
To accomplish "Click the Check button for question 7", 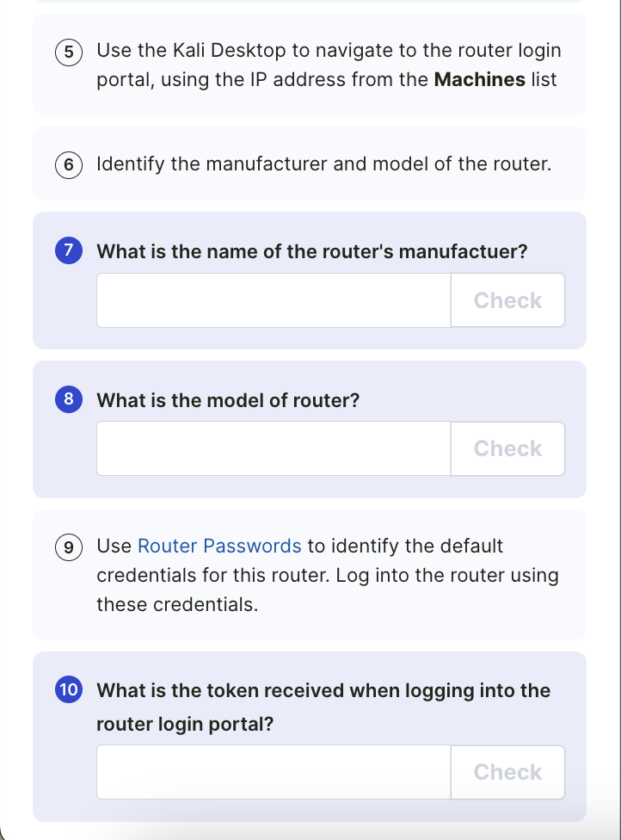I will [x=507, y=300].
